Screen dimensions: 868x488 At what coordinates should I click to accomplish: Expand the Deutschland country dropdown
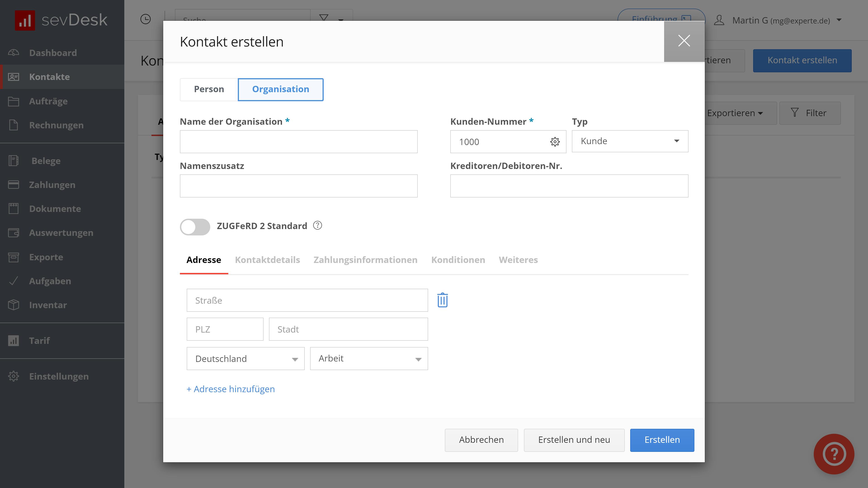(x=245, y=359)
